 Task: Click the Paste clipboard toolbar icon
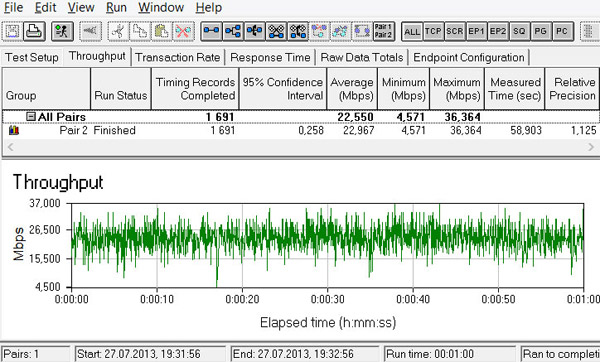click(162, 31)
